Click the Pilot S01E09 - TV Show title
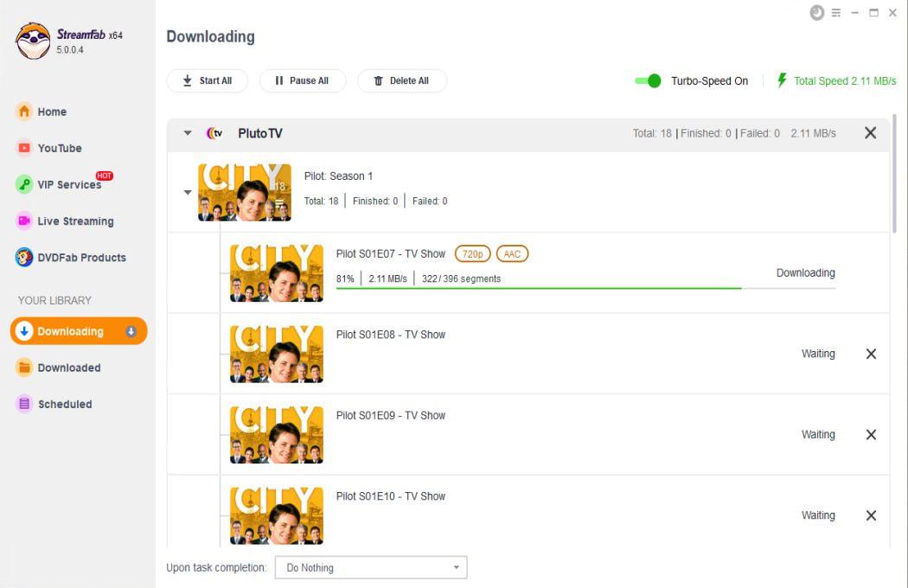The image size is (908, 588). point(391,415)
